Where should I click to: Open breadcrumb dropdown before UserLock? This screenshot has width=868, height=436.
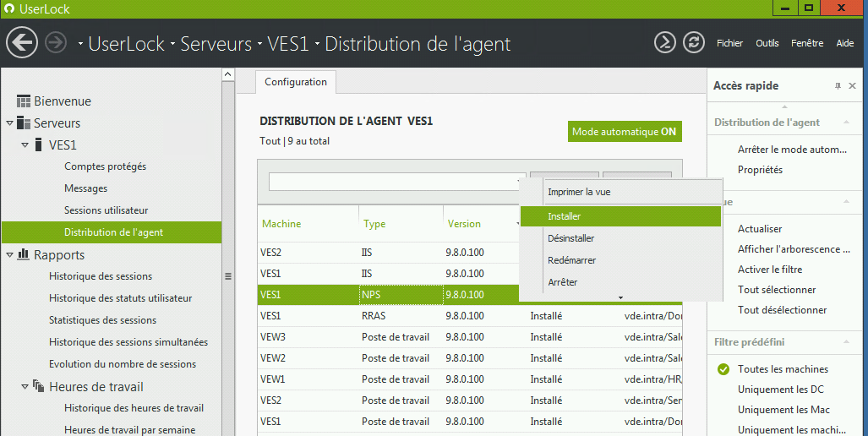pos(81,44)
